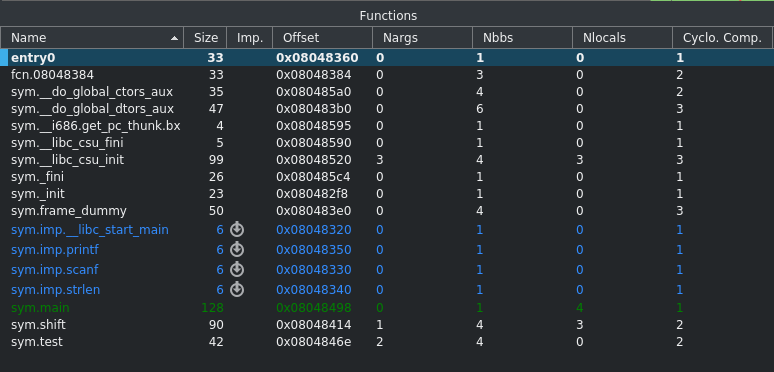Select the sym.test function
The height and width of the screenshot is (372, 774).
pyautogui.click(x=37, y=341)
